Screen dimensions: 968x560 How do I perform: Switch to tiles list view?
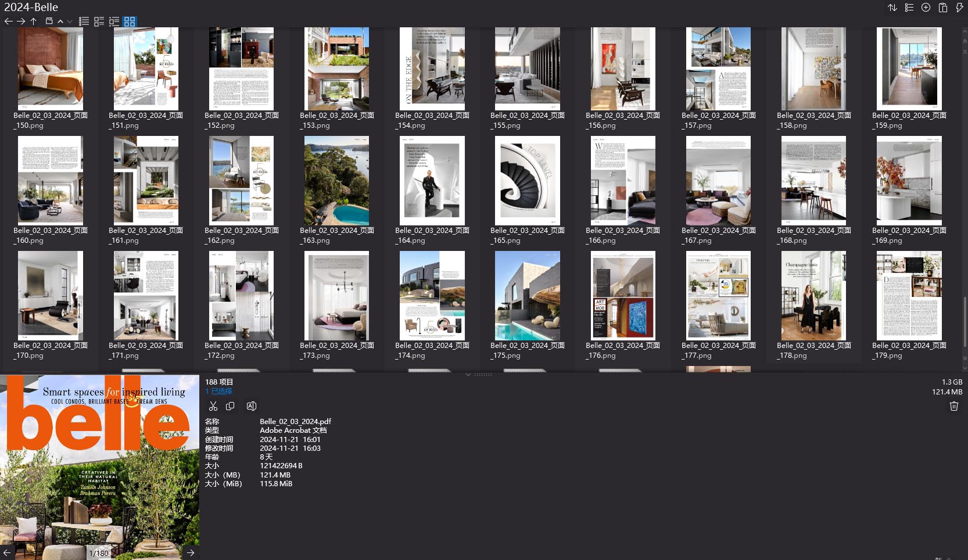(99, 21)
